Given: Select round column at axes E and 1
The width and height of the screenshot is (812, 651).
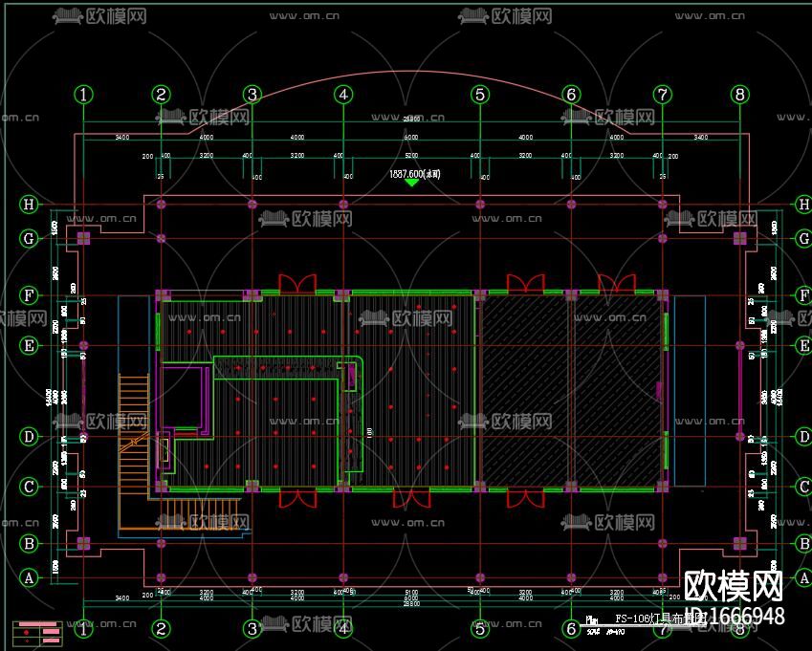Looking at the screenshot, I should pyautogui.click(x=83, y=345).
